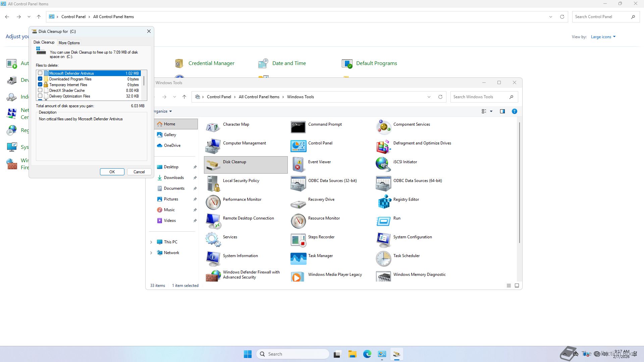Click the Microsoft Edge taskbar icon
Screen dimensions: 644x362
367,354
